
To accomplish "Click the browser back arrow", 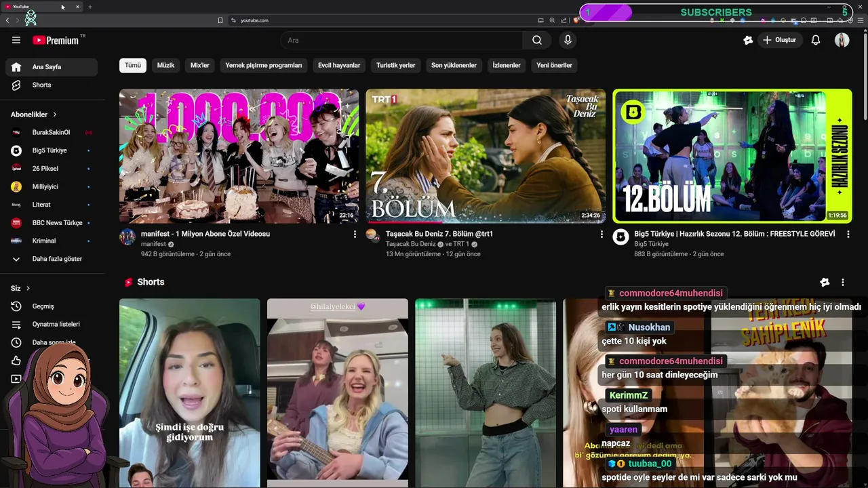I will pos(7,20).
